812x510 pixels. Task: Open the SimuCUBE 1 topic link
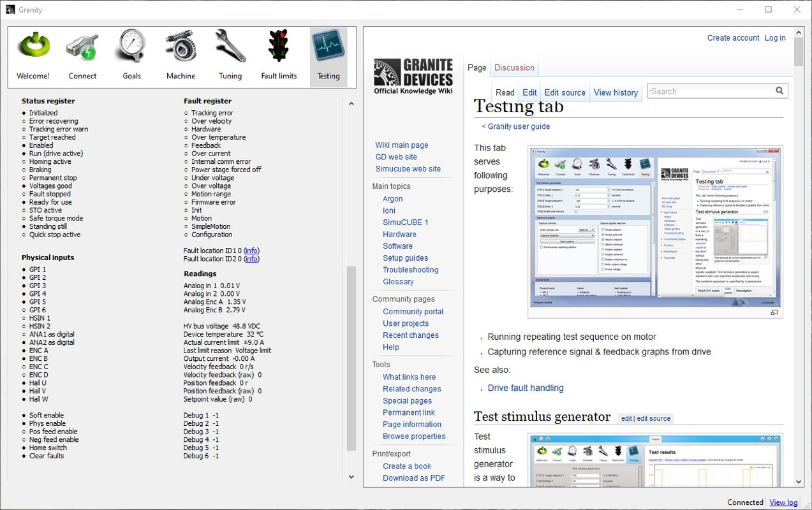[406, 222]
